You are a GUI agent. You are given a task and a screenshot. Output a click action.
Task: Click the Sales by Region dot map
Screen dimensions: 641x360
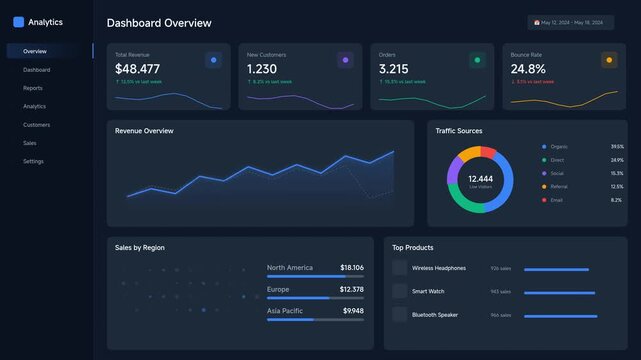click(x=190, y=290)
